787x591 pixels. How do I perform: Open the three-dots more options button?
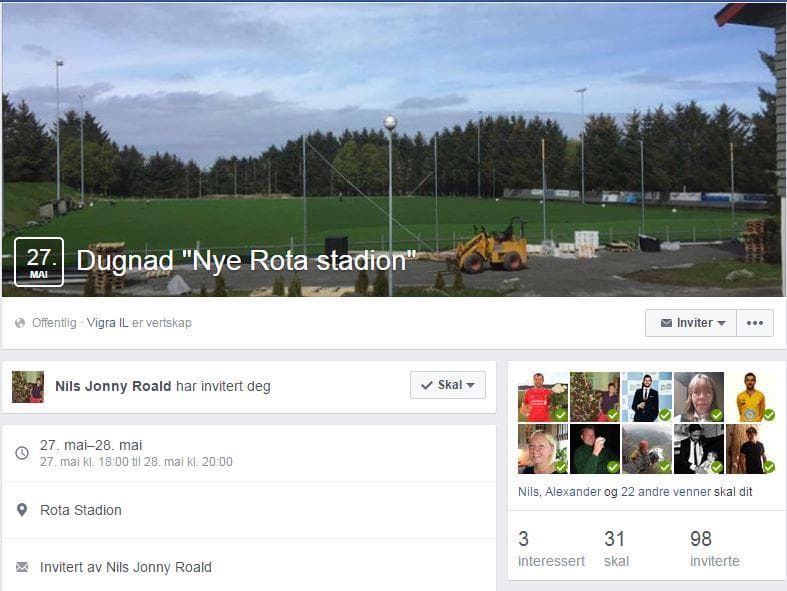click(x=755, y=323)
